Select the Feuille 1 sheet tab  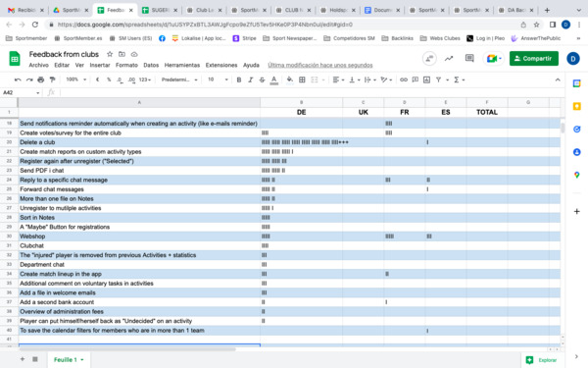pyautogui.click(x=69, y=359)
